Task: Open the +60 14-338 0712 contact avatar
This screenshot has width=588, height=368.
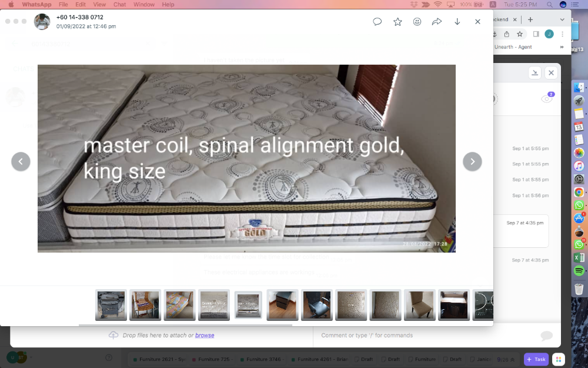Action: (x=42, y=22)
